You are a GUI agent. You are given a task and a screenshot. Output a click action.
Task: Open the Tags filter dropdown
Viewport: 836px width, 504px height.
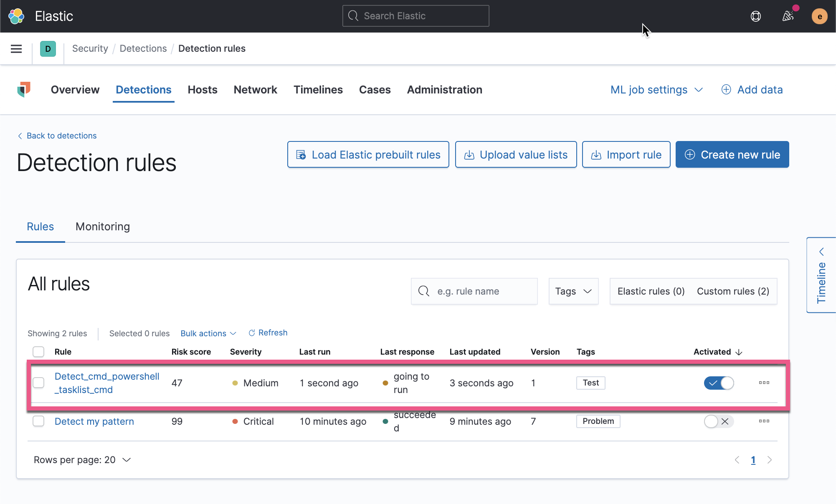tap(573, 291)
